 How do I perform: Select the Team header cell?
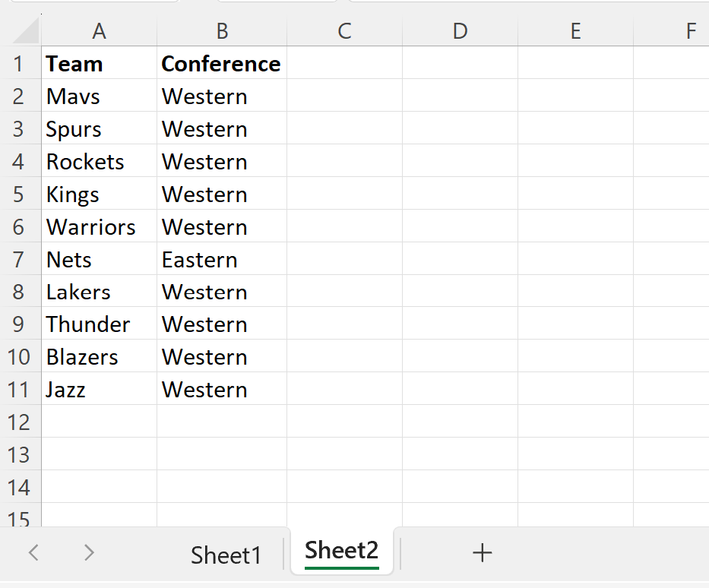point(99,64)
